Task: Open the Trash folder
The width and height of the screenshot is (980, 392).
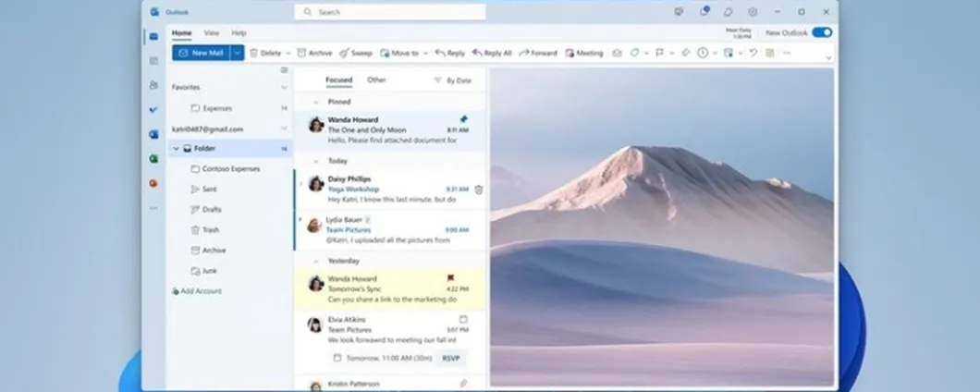Action: pyautogui.click(x=205, y=230)
